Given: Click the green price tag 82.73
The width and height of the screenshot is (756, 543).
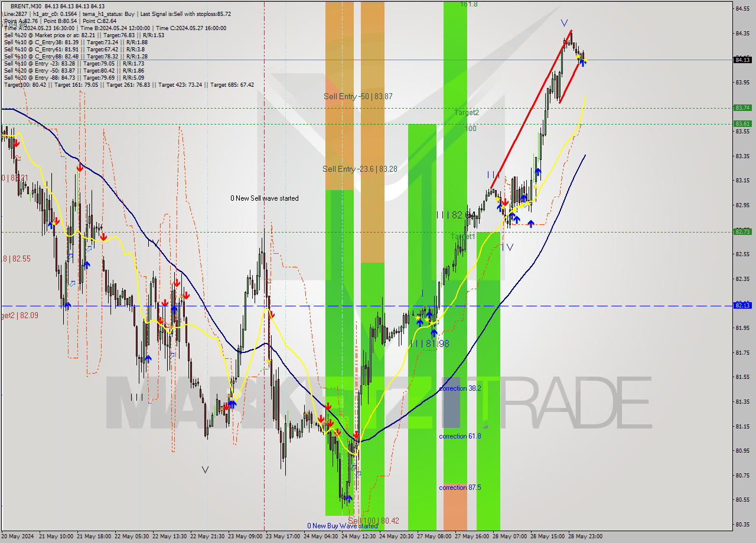Looking at the screenshot, I should tap(742, 231).
